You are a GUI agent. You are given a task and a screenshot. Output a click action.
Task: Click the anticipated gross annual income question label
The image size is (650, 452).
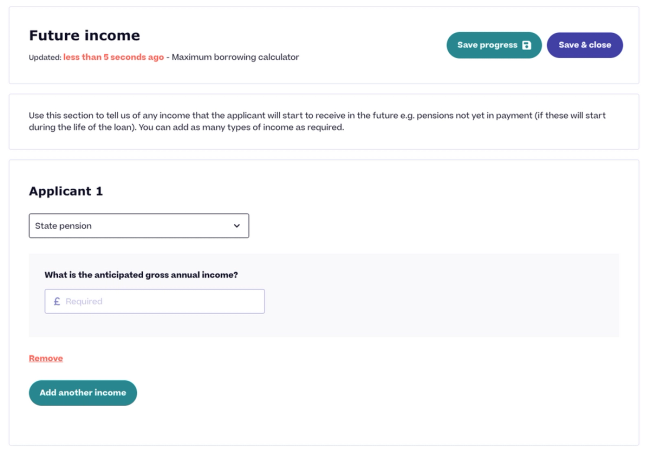141,275
